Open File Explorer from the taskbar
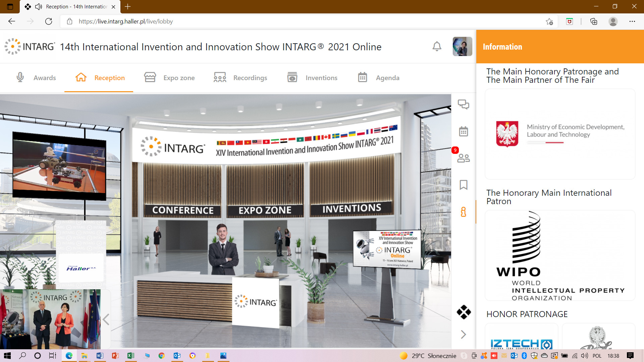Viewport: 644px width, 362px height. click(84, 356)
